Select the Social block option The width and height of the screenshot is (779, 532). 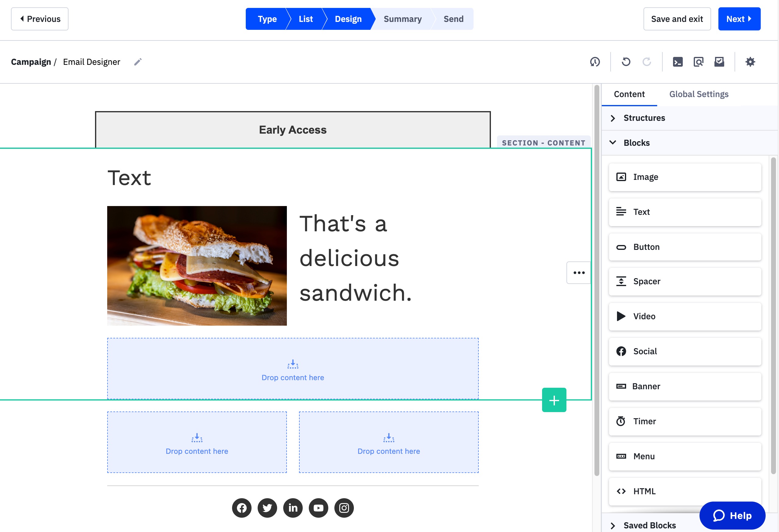tap(686, 351)
